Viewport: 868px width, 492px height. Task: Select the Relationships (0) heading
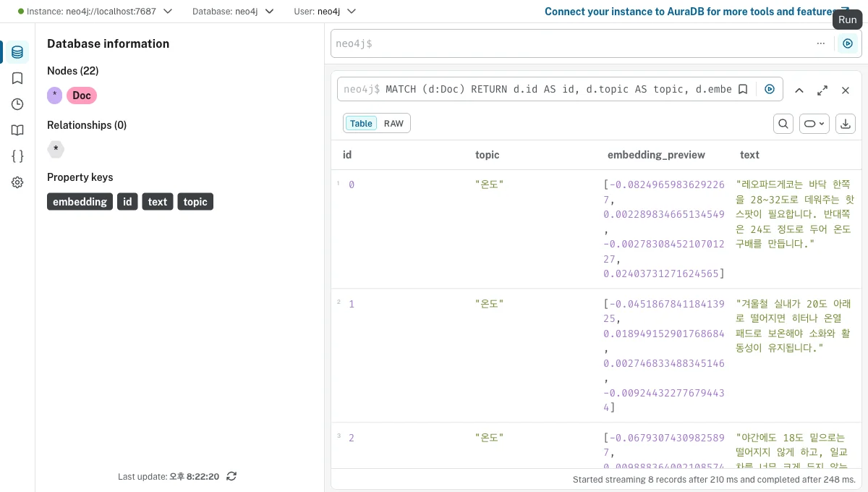pos(87,125)
